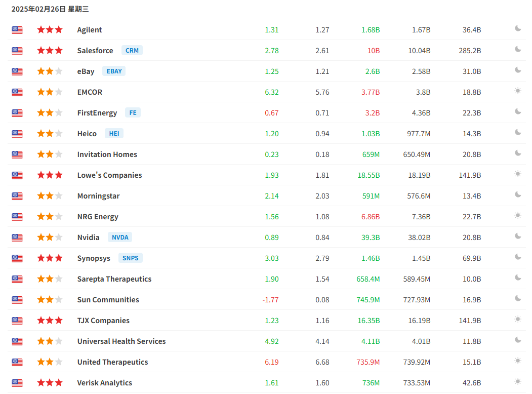Screen dimensions: 532x394
Task: Select the SNPS ticker badge
Action: [x=131, y=258]
